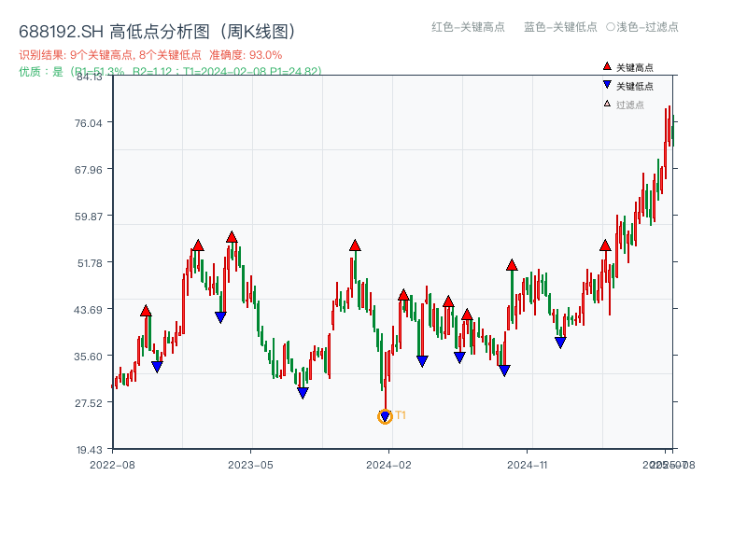Click the last blue key-low marker on the chart

point(560,342)
